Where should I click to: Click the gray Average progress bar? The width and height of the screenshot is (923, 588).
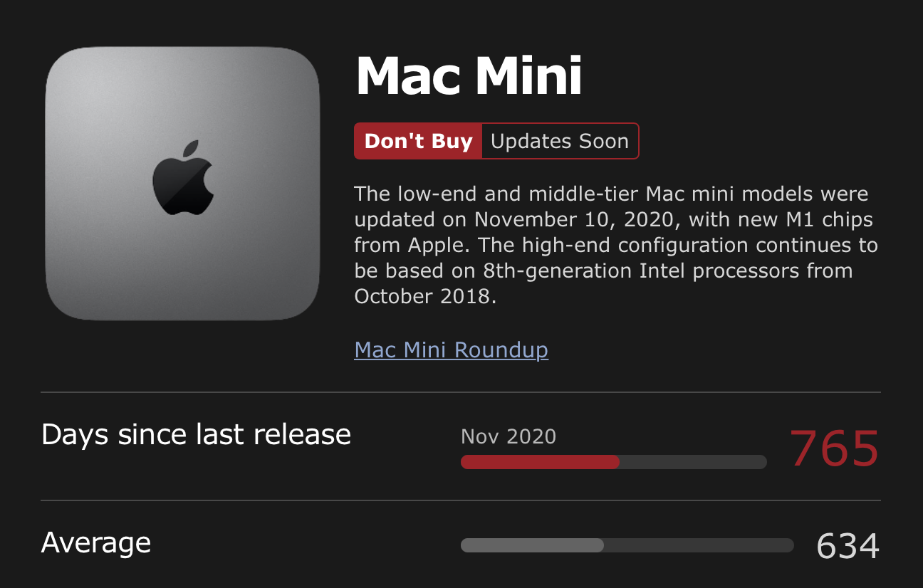(x=532, y=545)
